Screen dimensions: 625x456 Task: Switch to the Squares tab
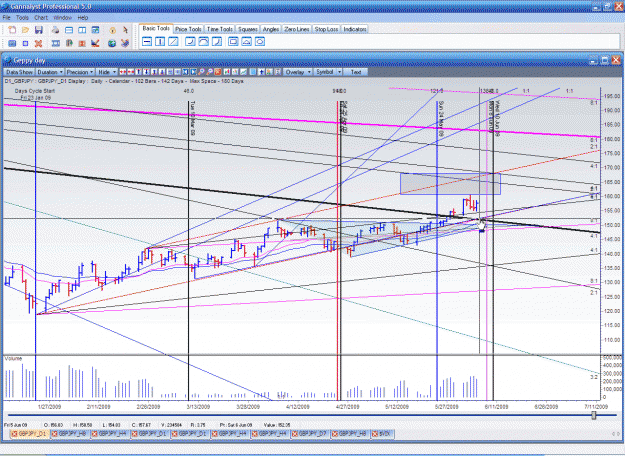click(x=248, y=29)
